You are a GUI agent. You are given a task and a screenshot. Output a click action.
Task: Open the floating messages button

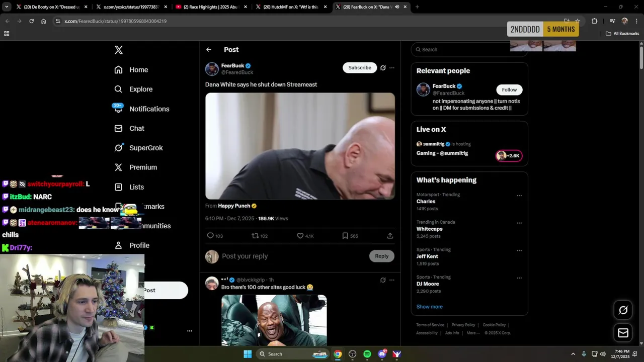(623, 333)
